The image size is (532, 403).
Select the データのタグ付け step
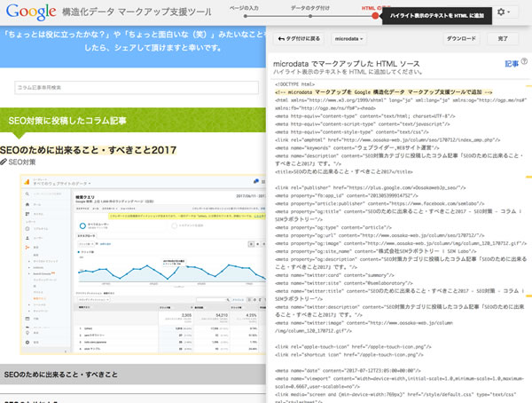coord(310,8)
